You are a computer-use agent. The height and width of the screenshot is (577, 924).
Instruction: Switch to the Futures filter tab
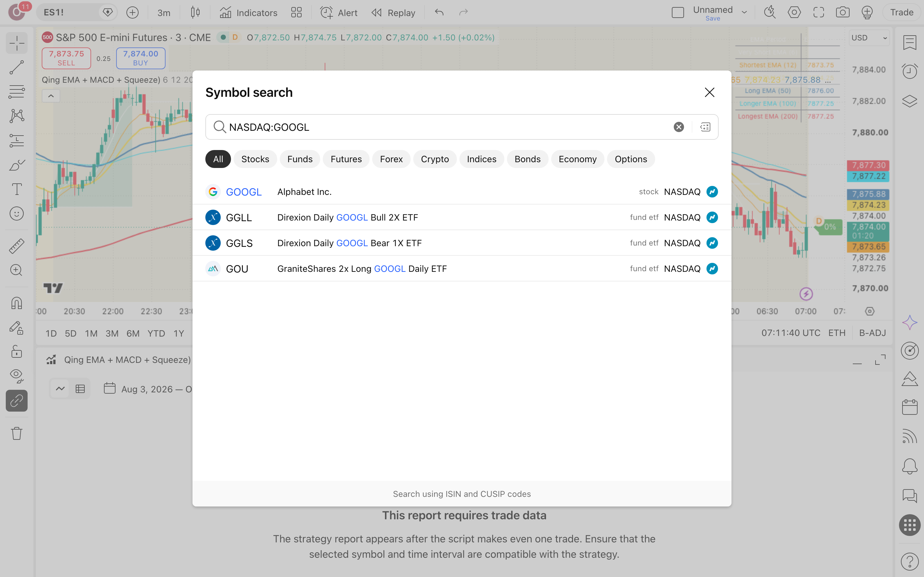pos(346,159)
